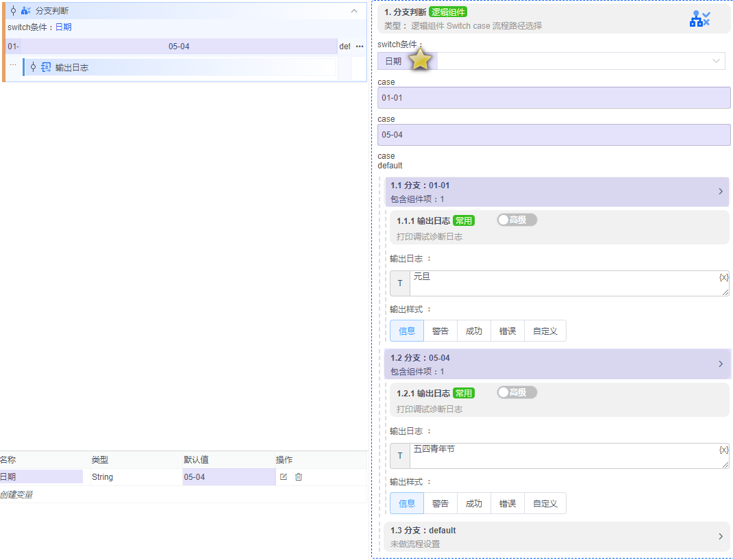Image resolution: width=733 pixels, height=560 pixels.
Task: Insert a variable via {x} in the 五四青年节 log field
Action: (x=723, y=450)
